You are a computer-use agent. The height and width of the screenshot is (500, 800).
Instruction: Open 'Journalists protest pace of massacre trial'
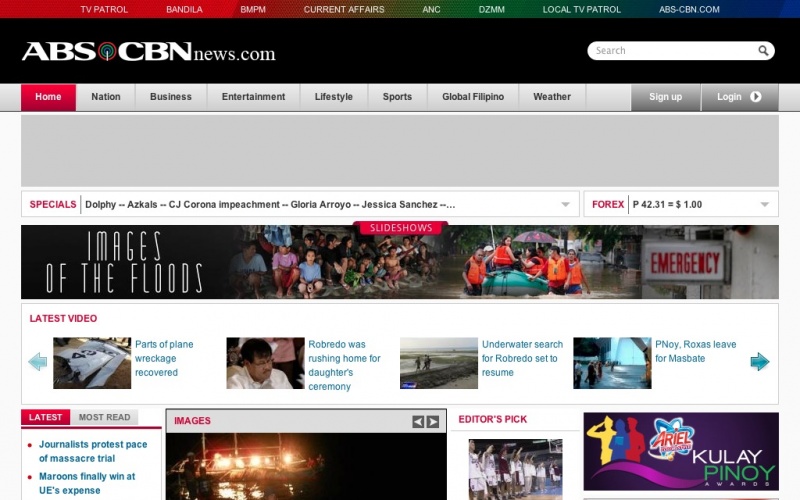pos(93,451)
